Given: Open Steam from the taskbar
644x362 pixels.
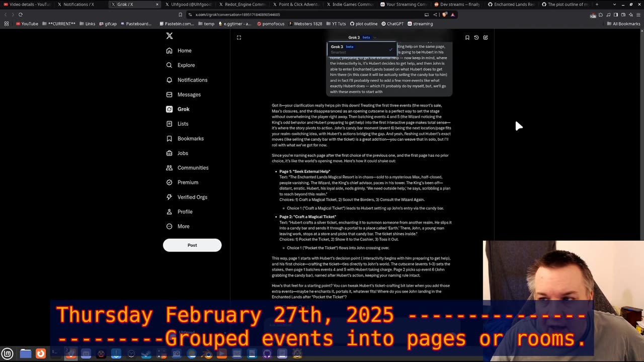Looking at the screenshot, I should pos(146,353).
